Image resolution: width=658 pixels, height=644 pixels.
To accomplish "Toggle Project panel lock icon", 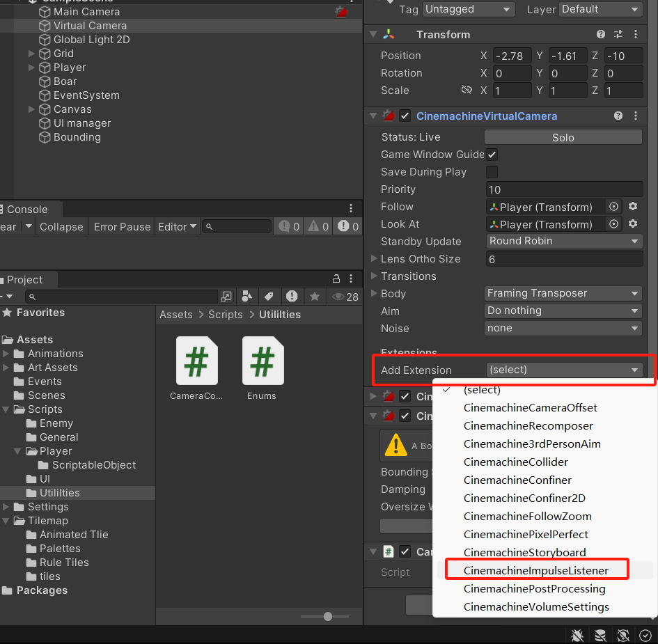I will click(x=336, y=278).
